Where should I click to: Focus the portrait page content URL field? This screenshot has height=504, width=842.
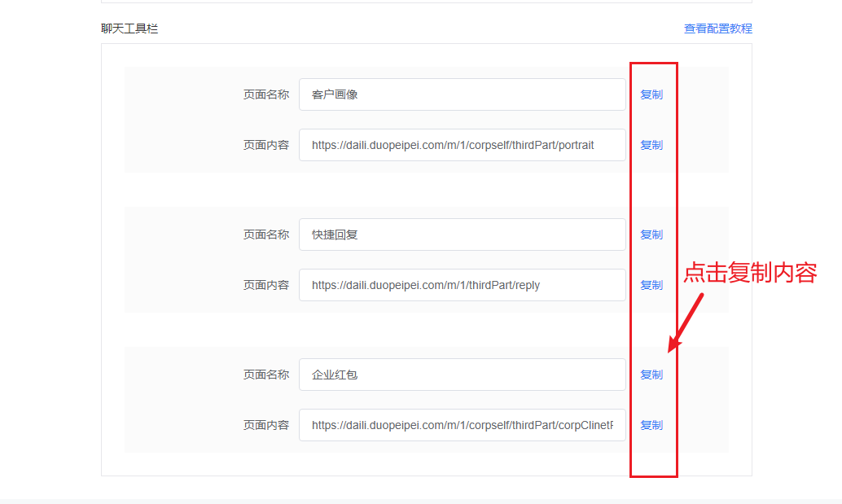point(462,145)
